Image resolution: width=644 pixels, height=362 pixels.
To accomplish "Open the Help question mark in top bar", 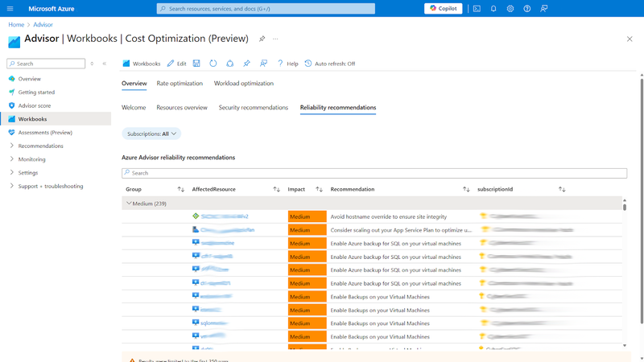I will (527, 9).
